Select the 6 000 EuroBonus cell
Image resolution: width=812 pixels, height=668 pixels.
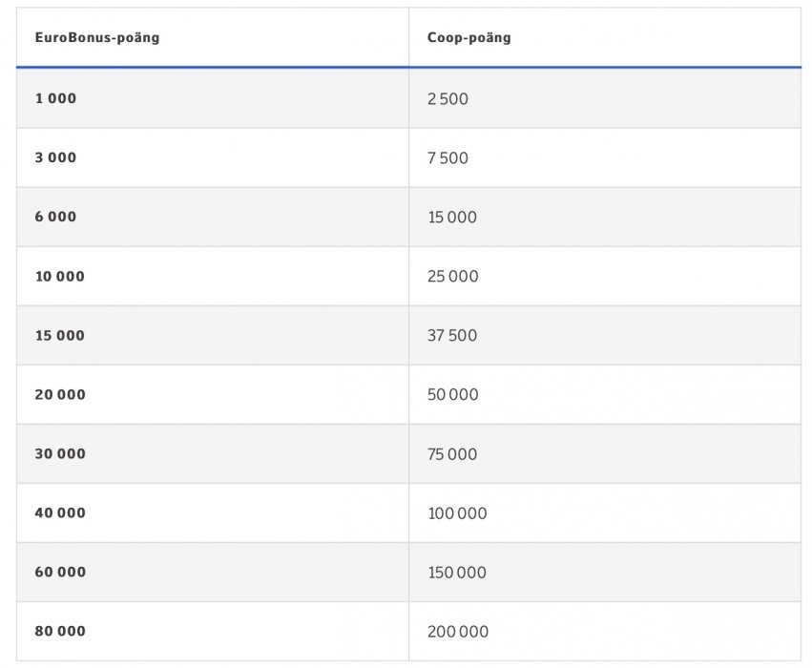coord(55,217)
